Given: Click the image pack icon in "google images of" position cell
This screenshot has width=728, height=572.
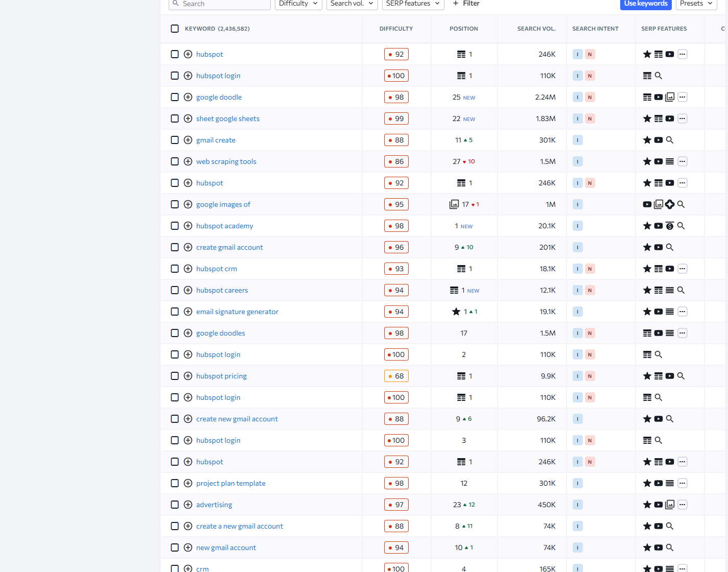Looking at the screenshot, I should 454,204.
